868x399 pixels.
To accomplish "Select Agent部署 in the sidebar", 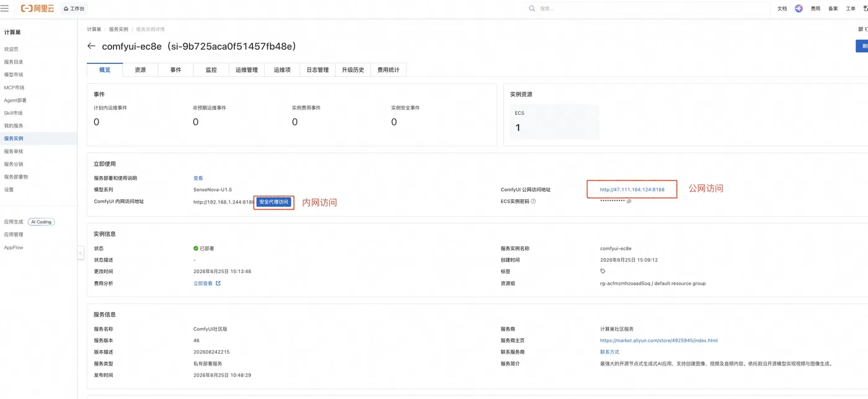I will click(x=15, y=101).
